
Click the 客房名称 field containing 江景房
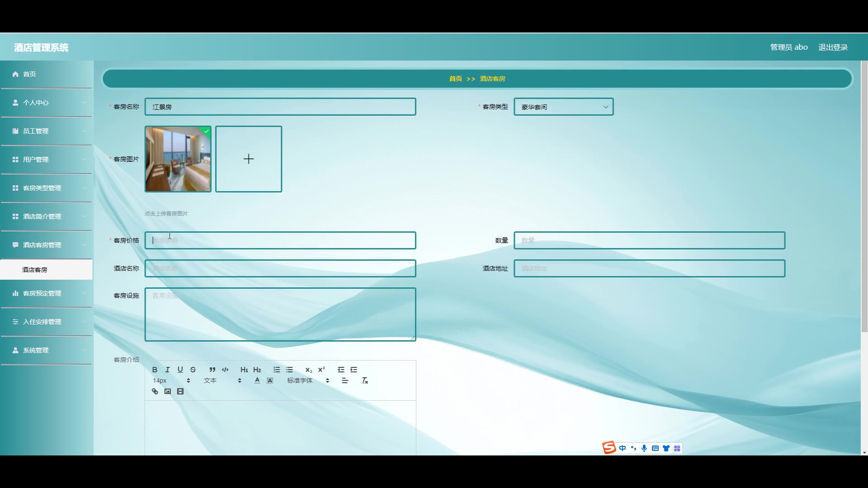coord(280,107)
